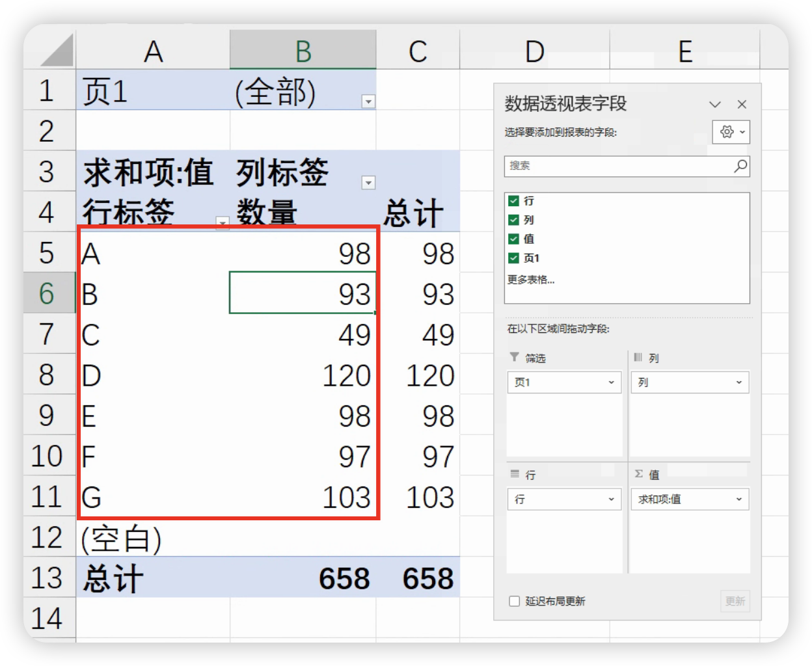Click row label A in cell A5
This screenshot has width=812, height=666.
(x=153, y=253)
